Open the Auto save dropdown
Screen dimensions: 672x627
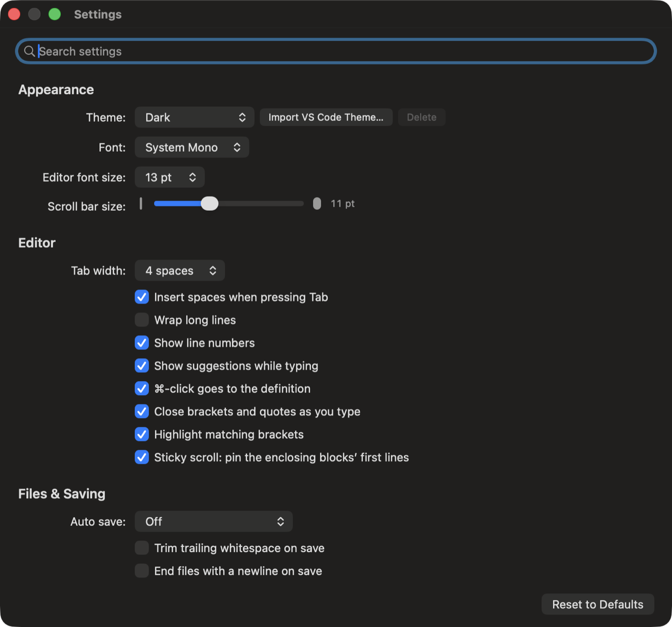click(x=214, y=521)
